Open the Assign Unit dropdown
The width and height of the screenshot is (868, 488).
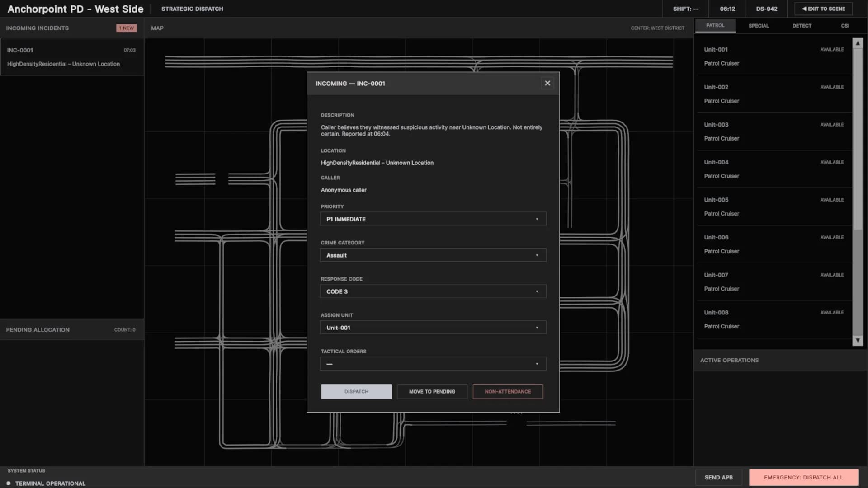[x=433, y=328]
